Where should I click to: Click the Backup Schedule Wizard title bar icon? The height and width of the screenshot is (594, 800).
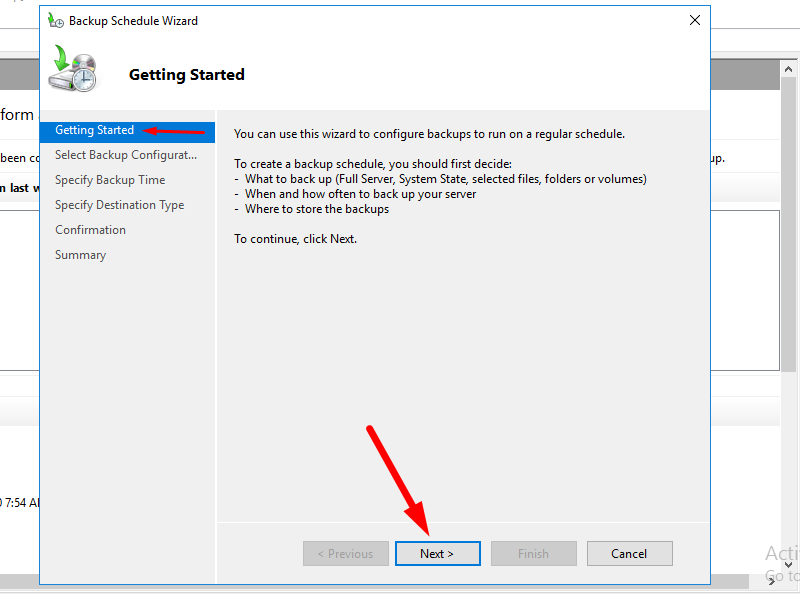(x=56, y=20)
